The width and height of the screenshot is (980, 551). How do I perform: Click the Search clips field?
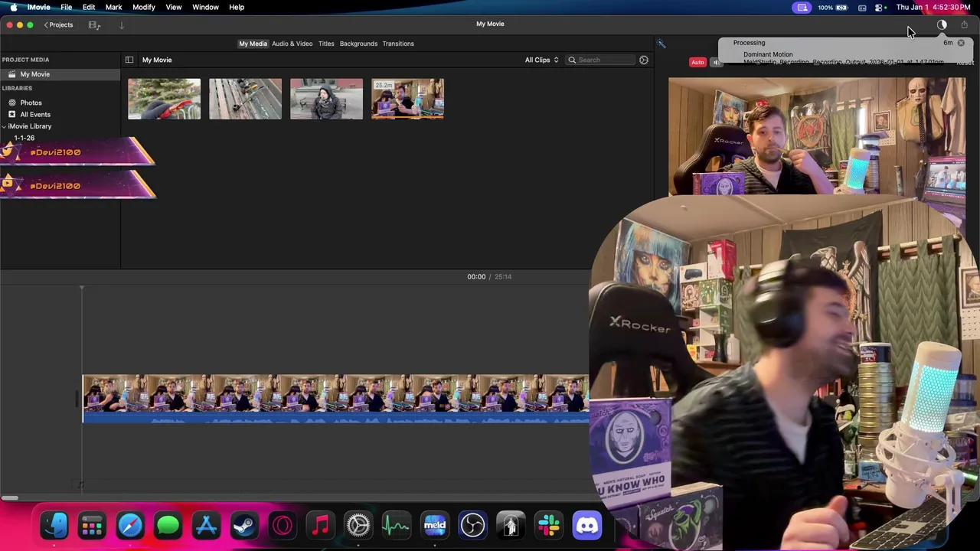tap(601, 60)
